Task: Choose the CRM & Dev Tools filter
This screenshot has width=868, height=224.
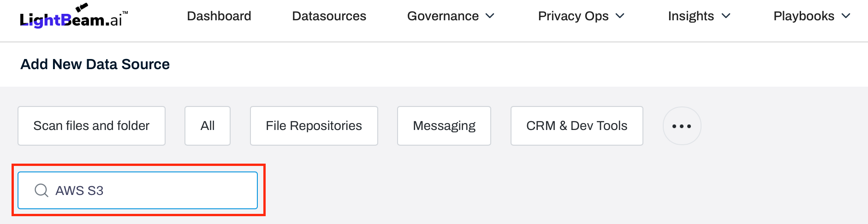Action: 577,126
